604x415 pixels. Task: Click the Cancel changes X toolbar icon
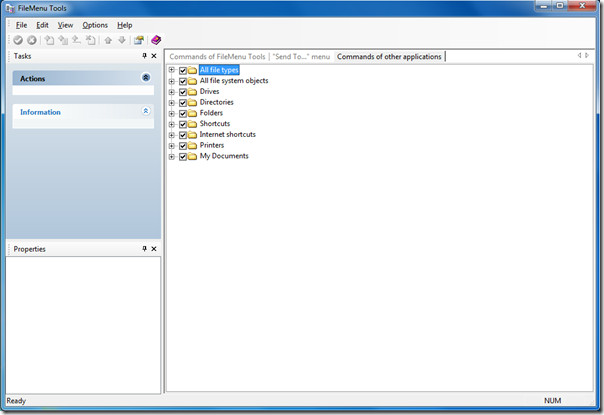(32, 40)
